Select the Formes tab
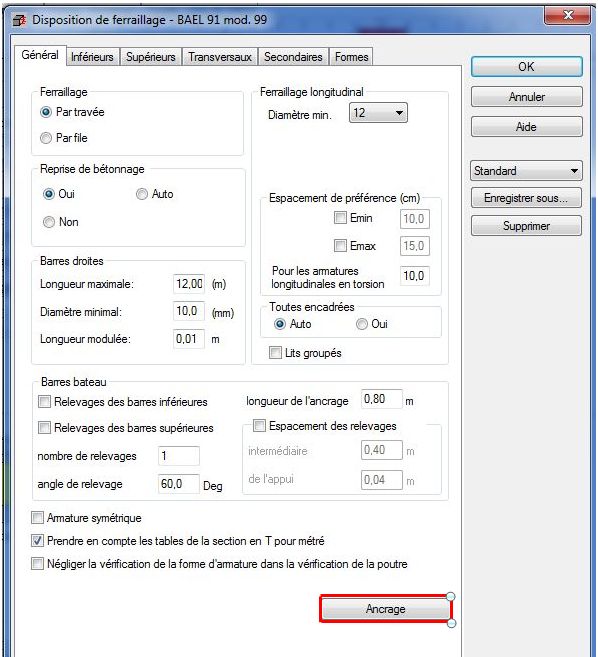Viewport: 598px width, 657px height. point(351,57)
